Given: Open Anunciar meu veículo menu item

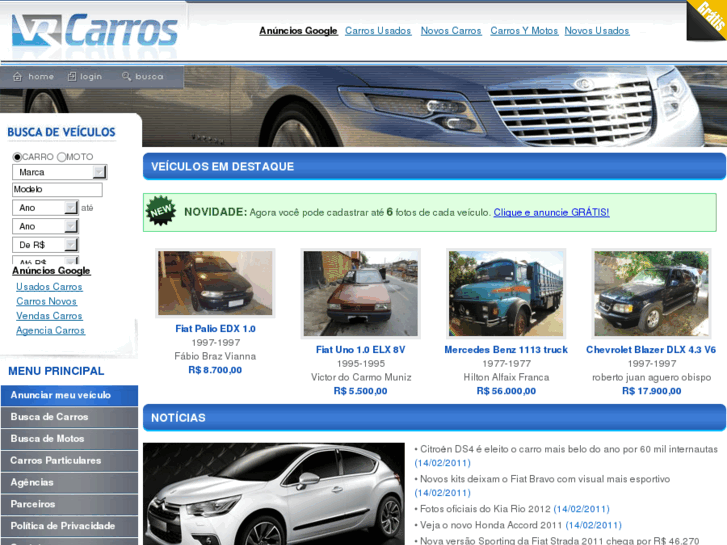Looking at the screenshot, I should point(70,395).
